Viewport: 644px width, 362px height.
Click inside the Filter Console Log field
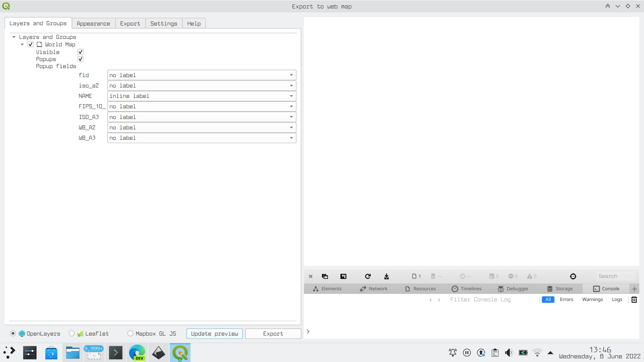[480, 299]
